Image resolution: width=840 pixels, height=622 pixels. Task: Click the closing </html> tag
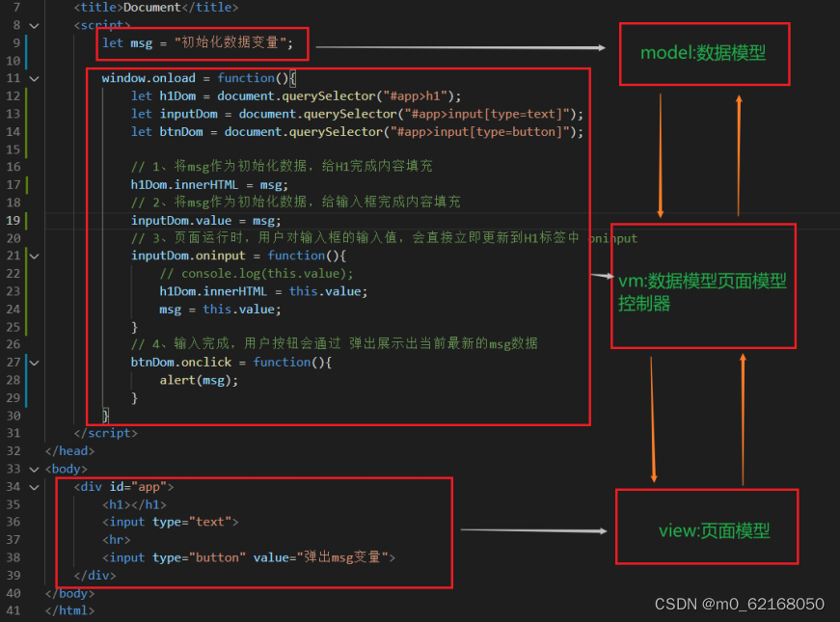coord(69,610)
